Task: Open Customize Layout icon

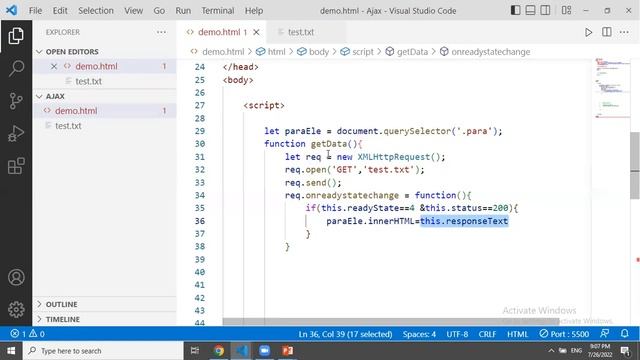Action: (x=566, y=10)
